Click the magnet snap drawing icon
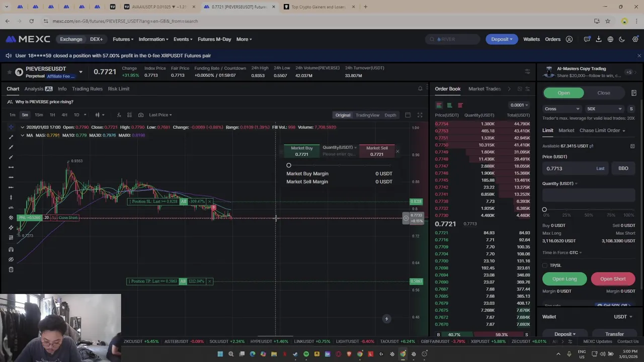 (x=11, y=249)
